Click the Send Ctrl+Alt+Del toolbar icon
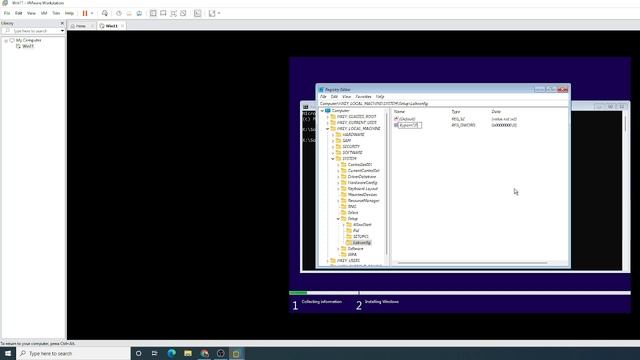Viewport: 640px width, 360px height. tap(105, 13)
